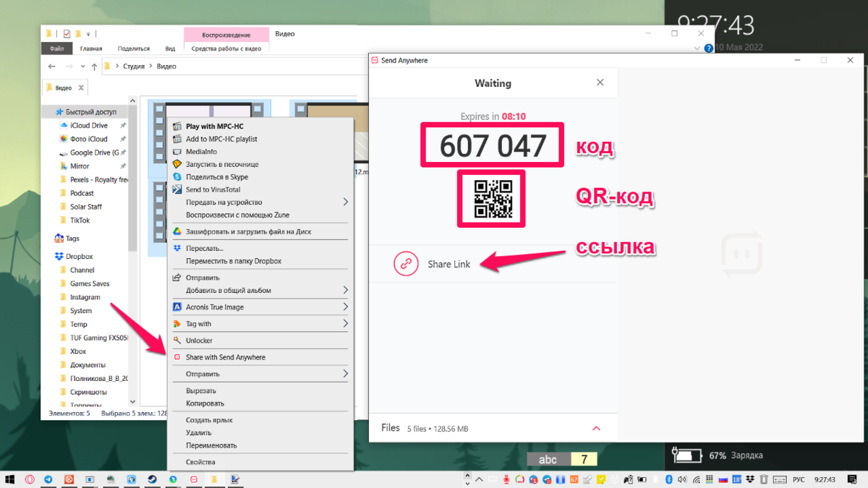Screen dimensions: 868x488
Task: Close the Видео folder tab
Action: [x=81, y=87]
